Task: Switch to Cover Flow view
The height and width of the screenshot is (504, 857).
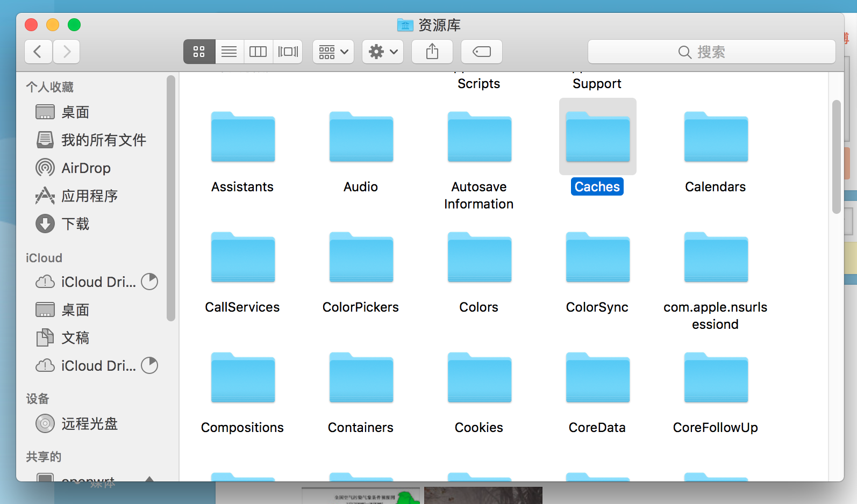Action: click(x=288, y=52)
